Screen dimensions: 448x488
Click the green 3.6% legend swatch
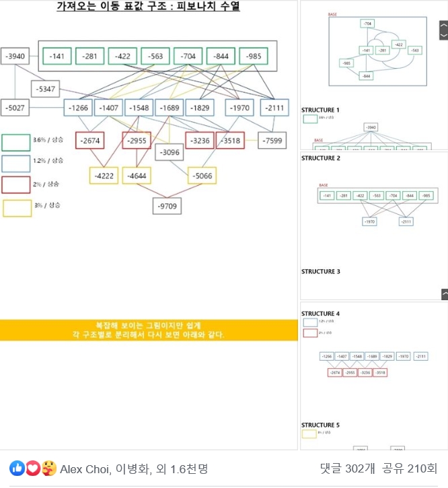15,142
